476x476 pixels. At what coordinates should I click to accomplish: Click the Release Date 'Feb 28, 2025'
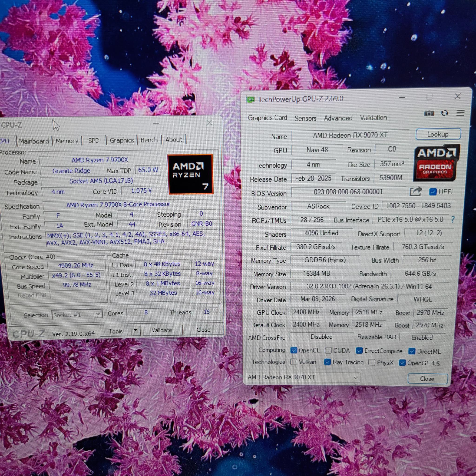[x=313, y=178]
